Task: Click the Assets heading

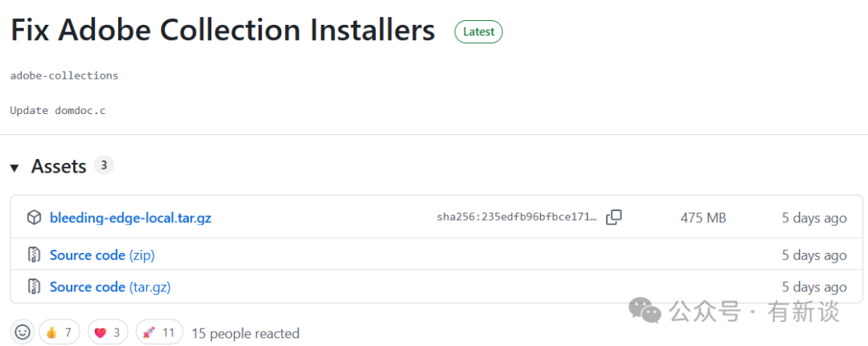Action: click(x=59, y=166)
